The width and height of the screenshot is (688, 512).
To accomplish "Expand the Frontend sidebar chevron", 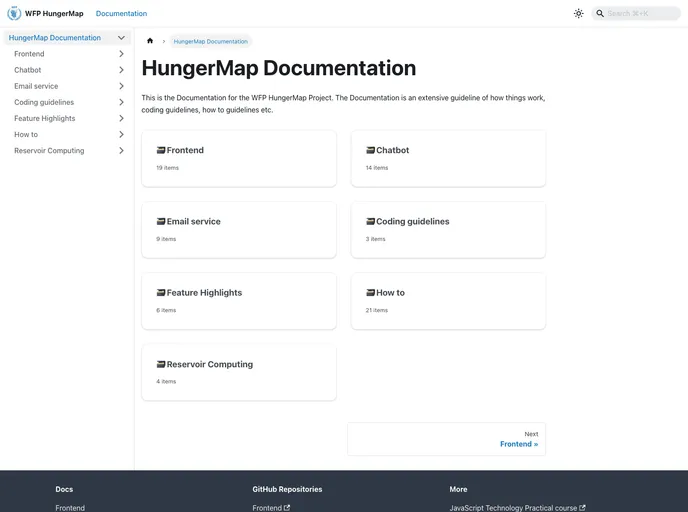I will click(121, 54).
